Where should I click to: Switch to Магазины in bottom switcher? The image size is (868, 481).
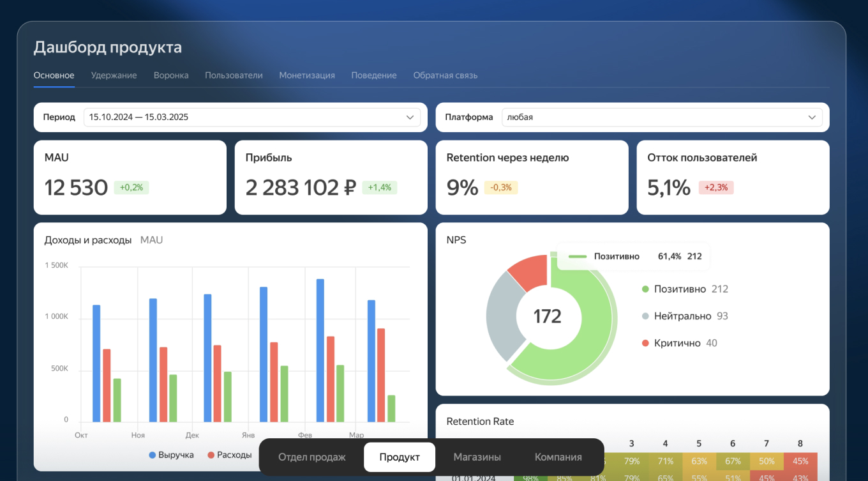tap(477, 457)
